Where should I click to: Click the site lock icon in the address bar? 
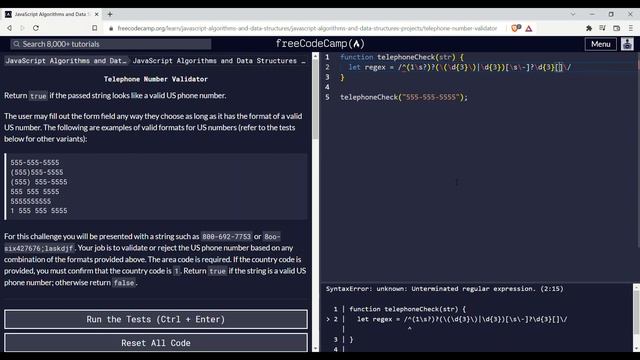pyautogui.click(x=111, y=29)
